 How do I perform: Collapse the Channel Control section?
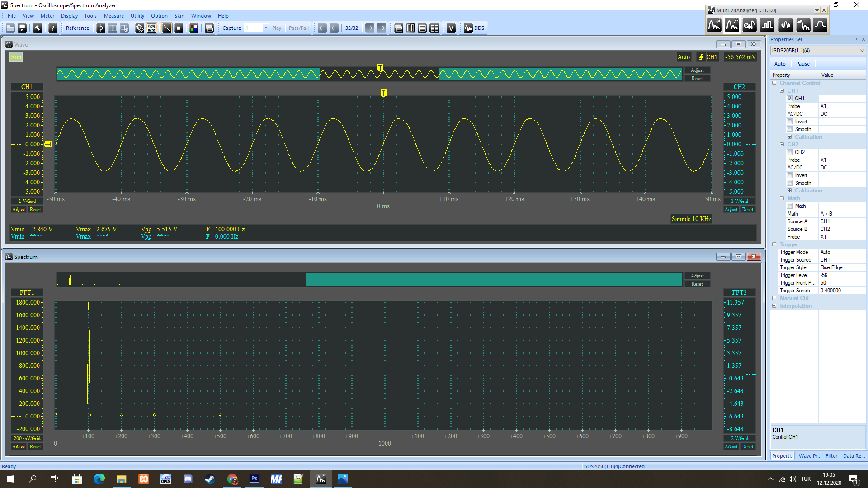(x=774, y=83)
